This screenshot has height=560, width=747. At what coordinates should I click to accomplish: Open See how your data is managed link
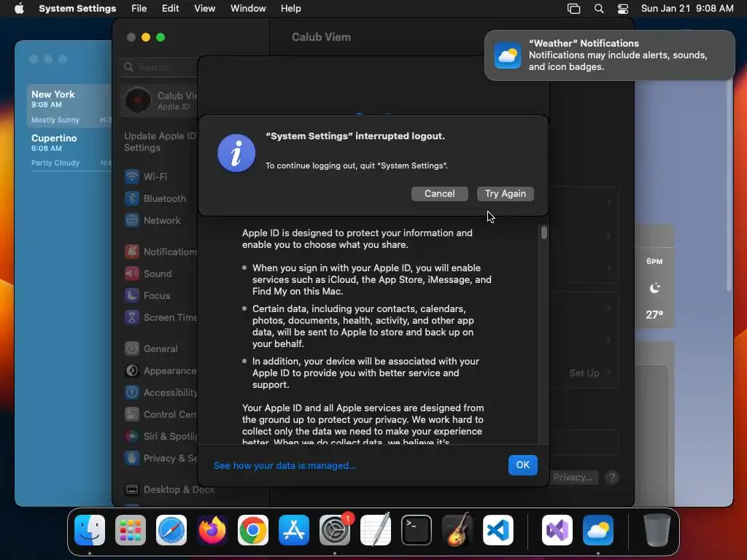pyautogui.click(x=285, y=466)
